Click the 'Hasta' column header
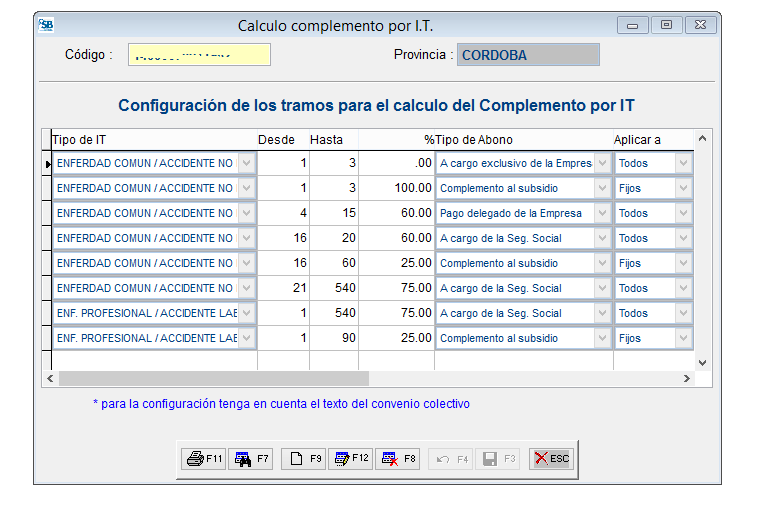759x513 pixels. pos(334,140)
